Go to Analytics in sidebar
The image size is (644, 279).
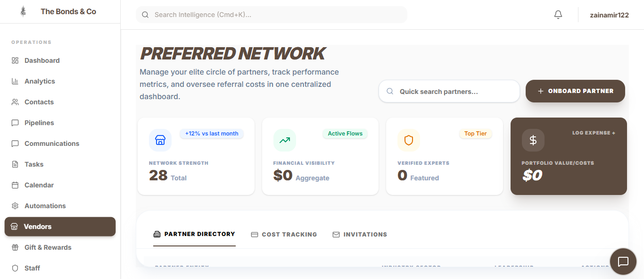pos(40,81)
